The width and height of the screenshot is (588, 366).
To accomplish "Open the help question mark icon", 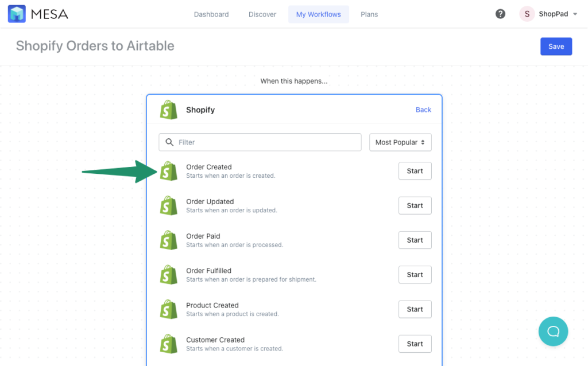I will click(x=500, y=13).
